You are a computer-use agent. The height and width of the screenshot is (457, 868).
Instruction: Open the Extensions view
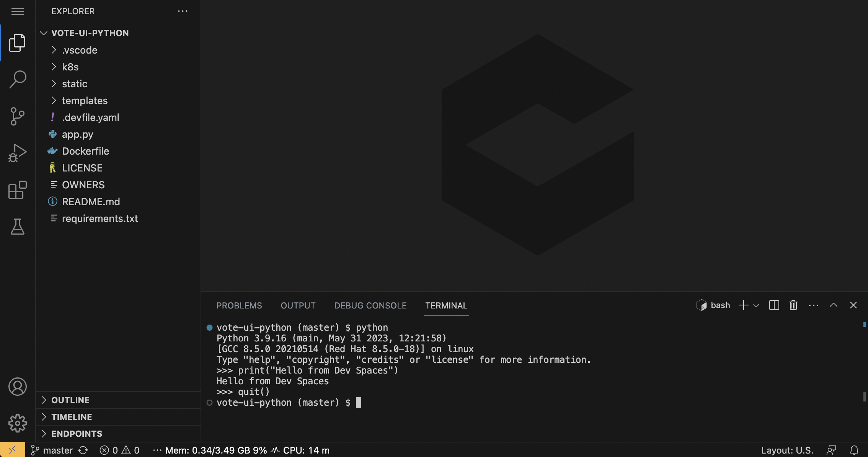click(x=17, y=190)
